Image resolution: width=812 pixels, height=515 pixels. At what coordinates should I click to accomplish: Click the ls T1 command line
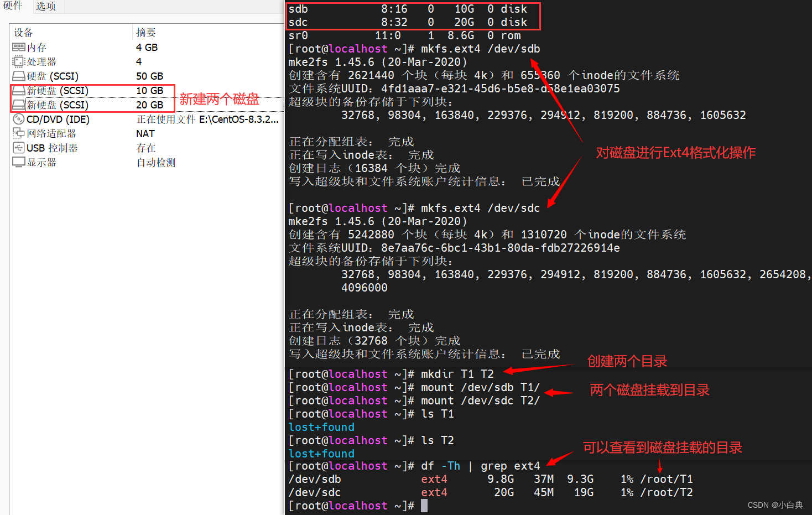pyautogui.click(x=371, y=414)
